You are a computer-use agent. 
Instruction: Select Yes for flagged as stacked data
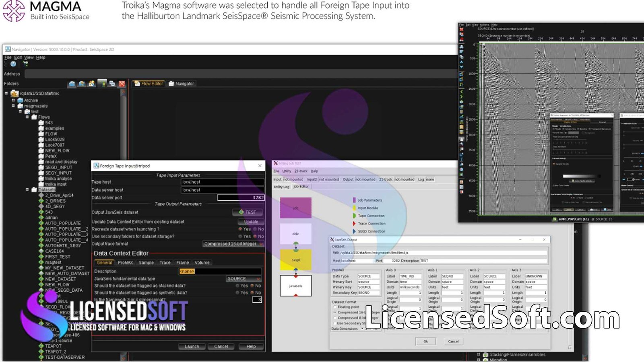point(237,286)
